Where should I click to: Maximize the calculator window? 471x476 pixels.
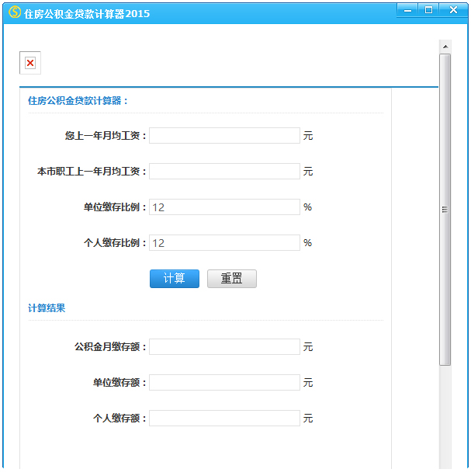[x=428, y=10]
